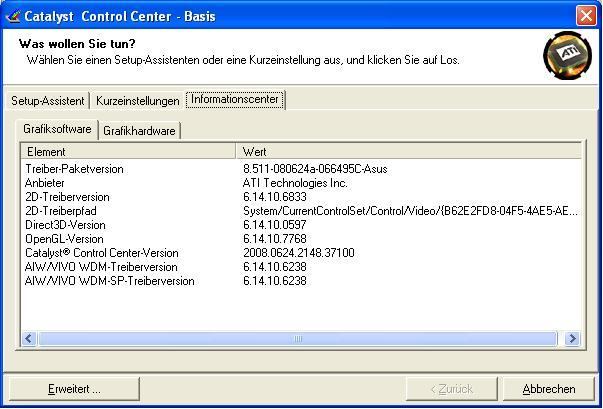Image resolution: width=603 pixels, height=409 pixels.
Task: Click the horizontal scrollbar thumb
Action: 297,338
